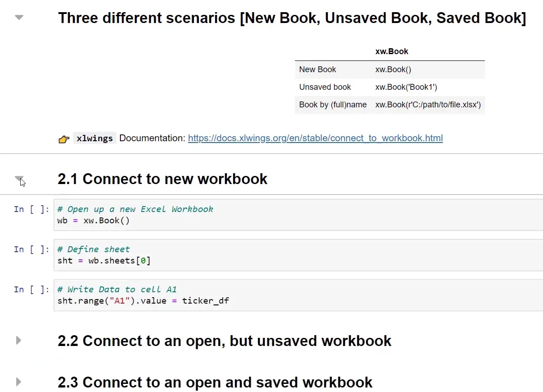Expand section '2.3 Connect to an open and saved workbook'
Viewport: 543px width, 392px height.
coord(18,382)
